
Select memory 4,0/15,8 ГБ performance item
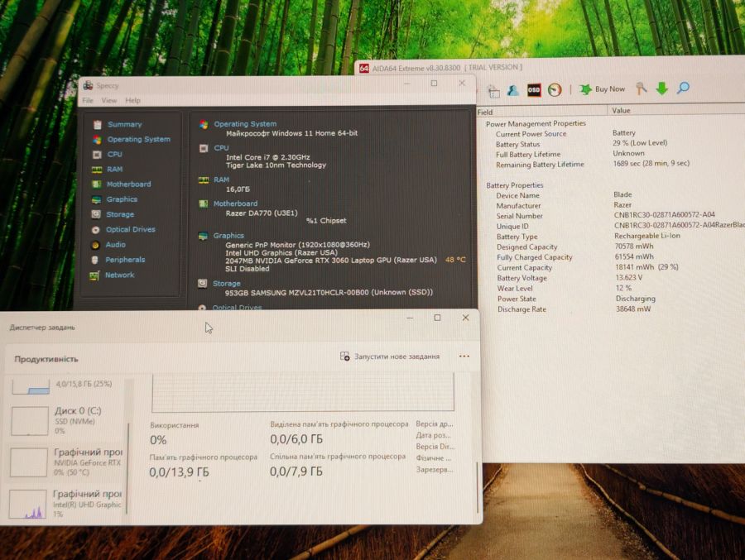tap(65, 386)
